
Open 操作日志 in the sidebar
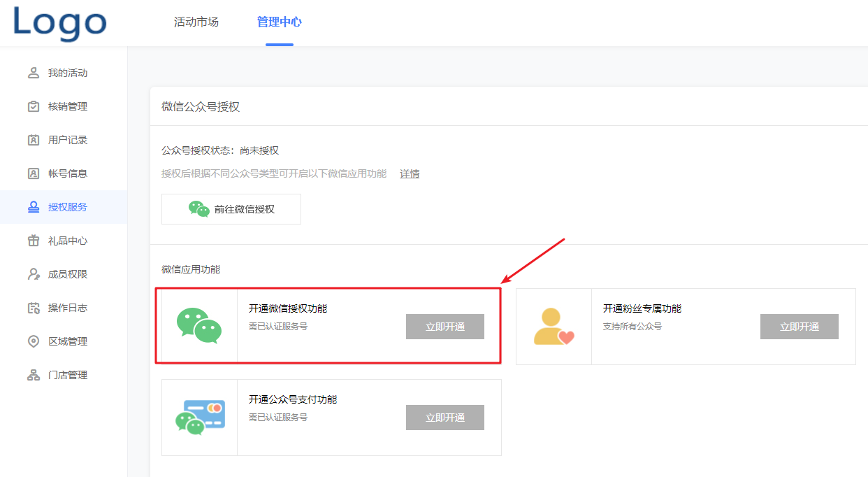click(64, 308)
